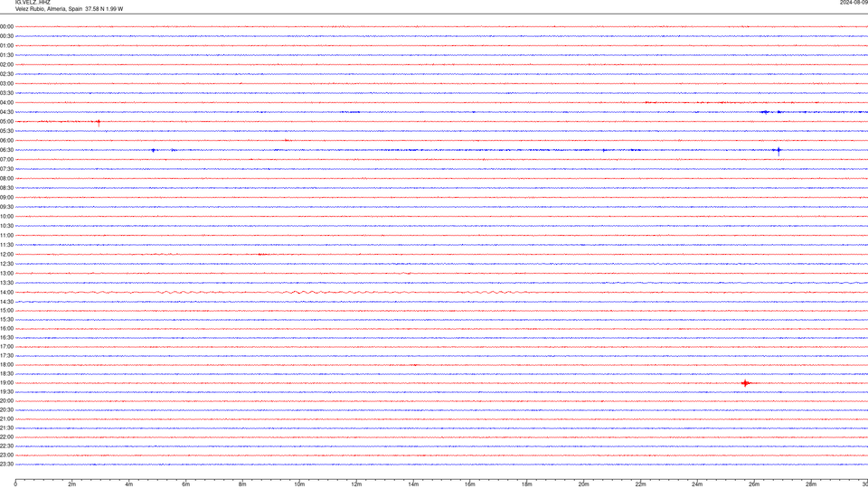Click the 00:30 time row label

[x=6, y=36]
